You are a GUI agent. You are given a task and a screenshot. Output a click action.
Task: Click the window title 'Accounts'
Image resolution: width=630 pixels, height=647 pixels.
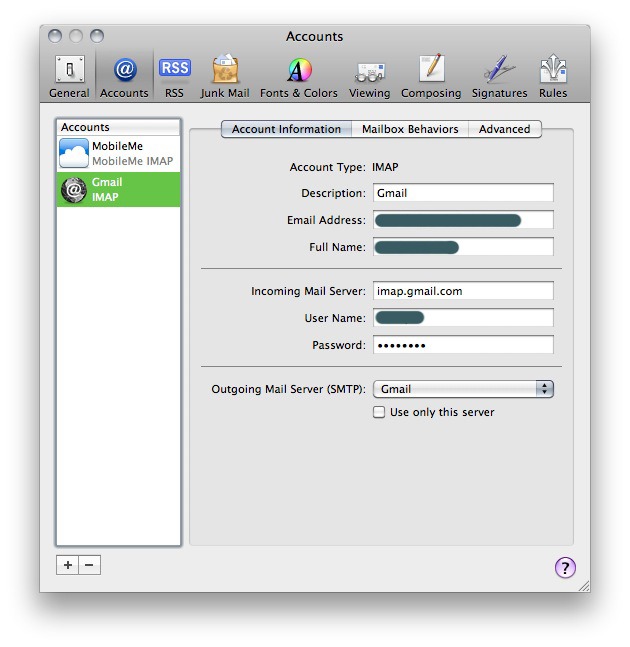[x=315, y=36]
